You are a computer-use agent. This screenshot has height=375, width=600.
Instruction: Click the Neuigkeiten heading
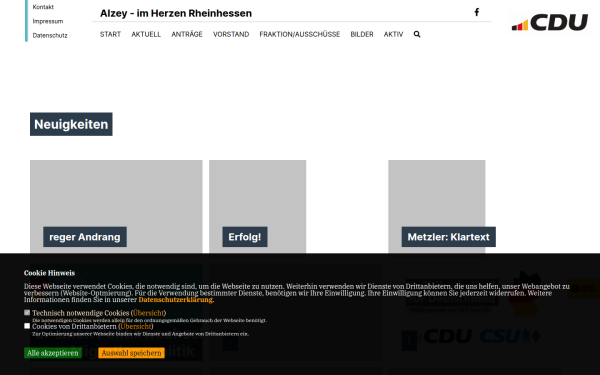(71, 124)
